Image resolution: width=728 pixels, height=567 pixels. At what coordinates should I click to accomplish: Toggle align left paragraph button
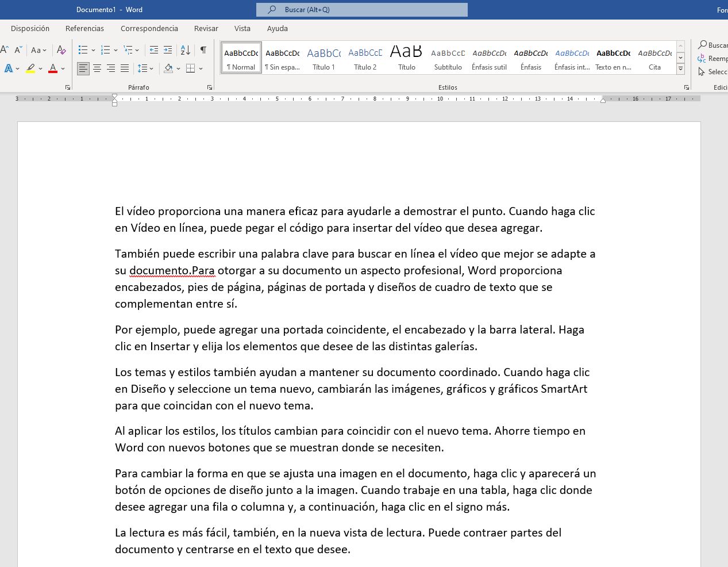(x=83, y=68)
